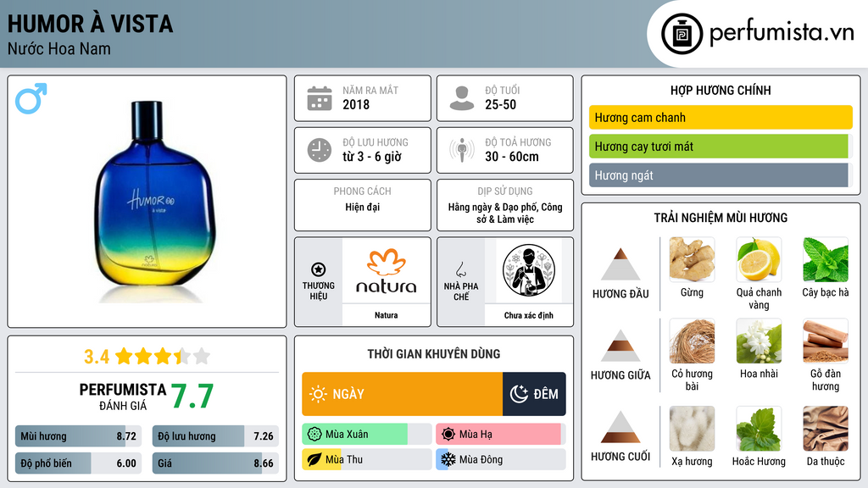
Task: Select the Cây bạc hà mint image
Action: [x=826, y=259]
